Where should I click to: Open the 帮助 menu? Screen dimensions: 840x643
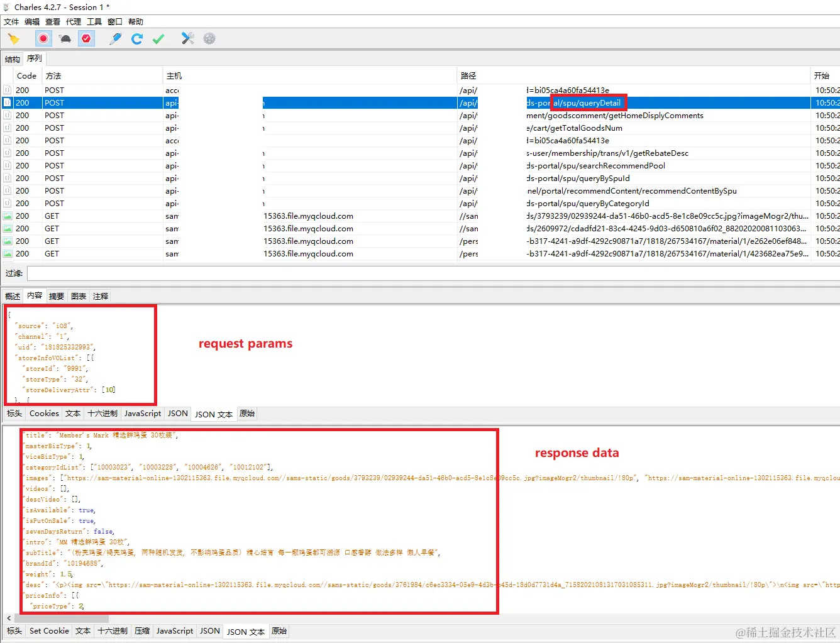pos(136,21)
